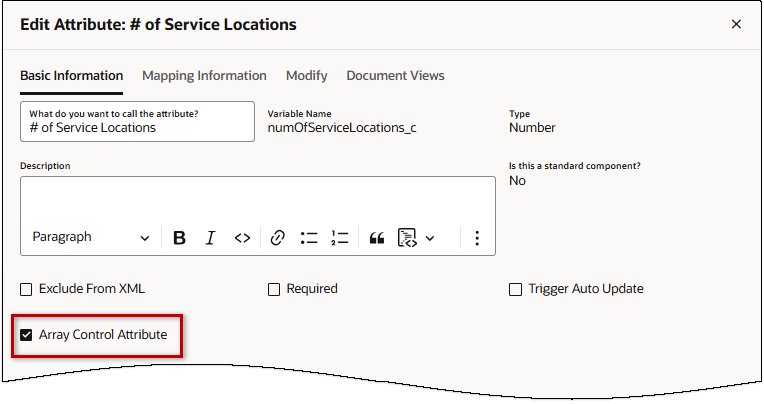The height and width of the screenshot is (404, 764).
Task: Apply italic formatting in Description editor
Action: pos(210,238)
